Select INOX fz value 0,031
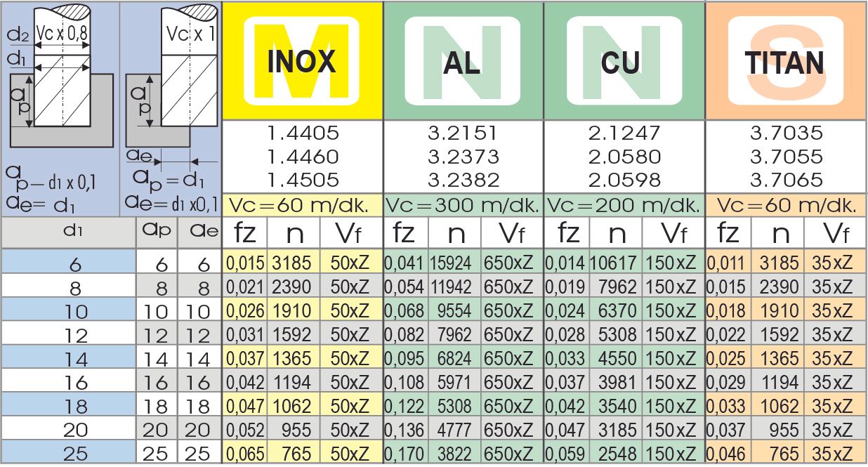This screenshot has width=868, height=467. 244,334
